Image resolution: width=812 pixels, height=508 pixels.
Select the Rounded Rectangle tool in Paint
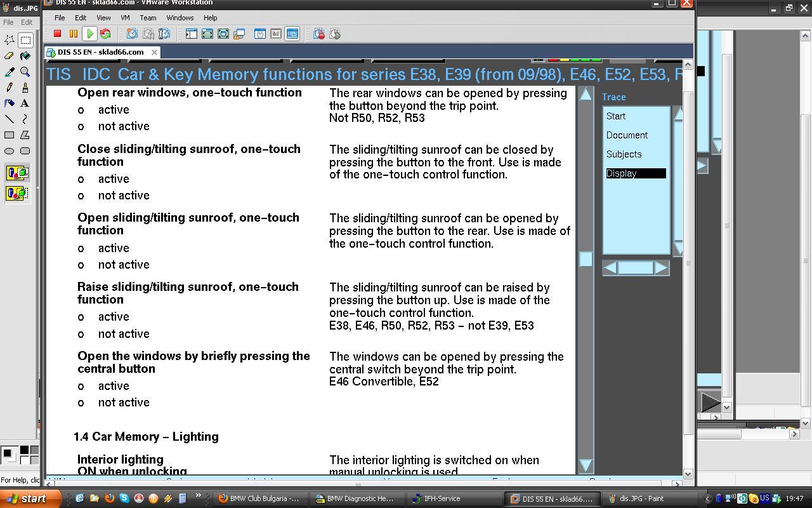(x=25, y=150)
